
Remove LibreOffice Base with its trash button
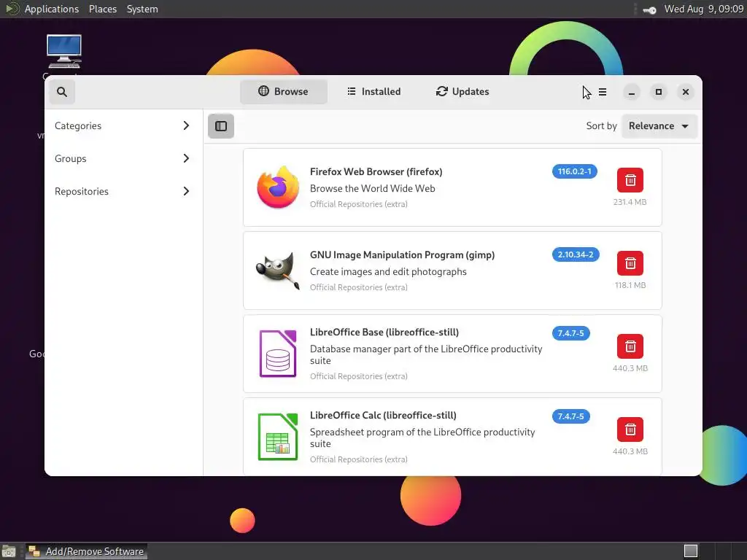point(630,346)
